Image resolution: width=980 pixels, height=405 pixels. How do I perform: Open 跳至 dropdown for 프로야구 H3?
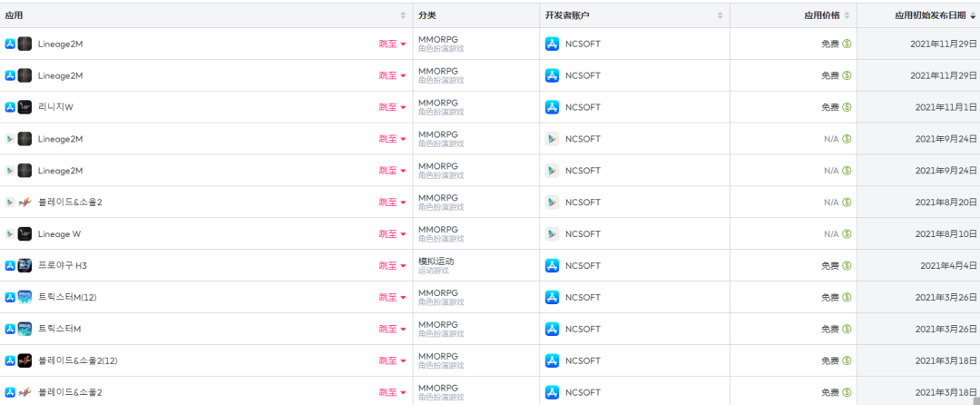(392, 266)
